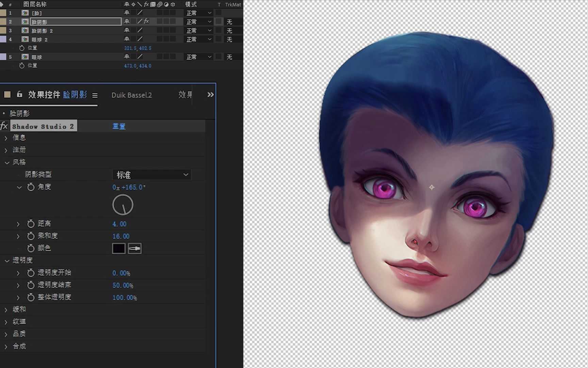Open blend mode dropdown for 脸阴影 layer
This screenshot has width=588, height=368.
pyautogui.click(x=199, y=21)
